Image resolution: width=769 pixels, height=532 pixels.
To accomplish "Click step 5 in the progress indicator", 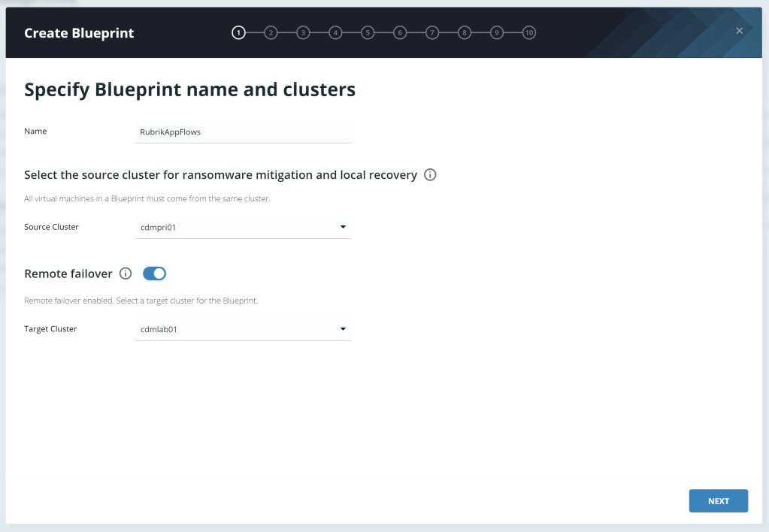I will coord(368,33).
